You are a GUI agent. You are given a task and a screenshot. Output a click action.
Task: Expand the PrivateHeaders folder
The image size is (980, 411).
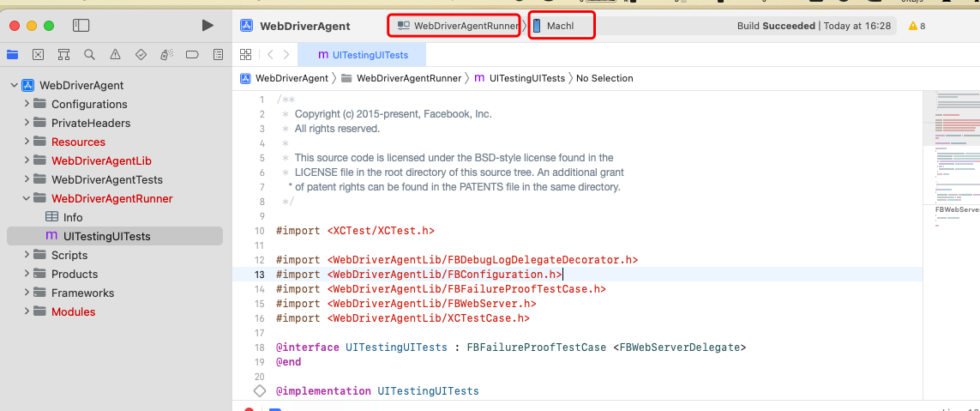(x=27, y=123)
